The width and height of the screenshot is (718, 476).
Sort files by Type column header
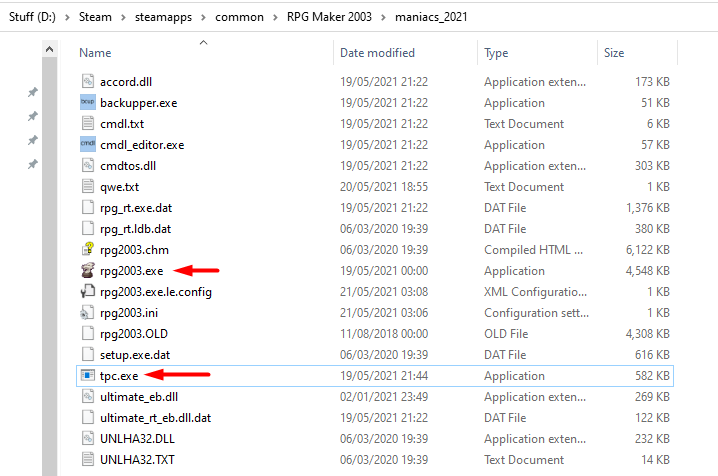click(496, 53)
